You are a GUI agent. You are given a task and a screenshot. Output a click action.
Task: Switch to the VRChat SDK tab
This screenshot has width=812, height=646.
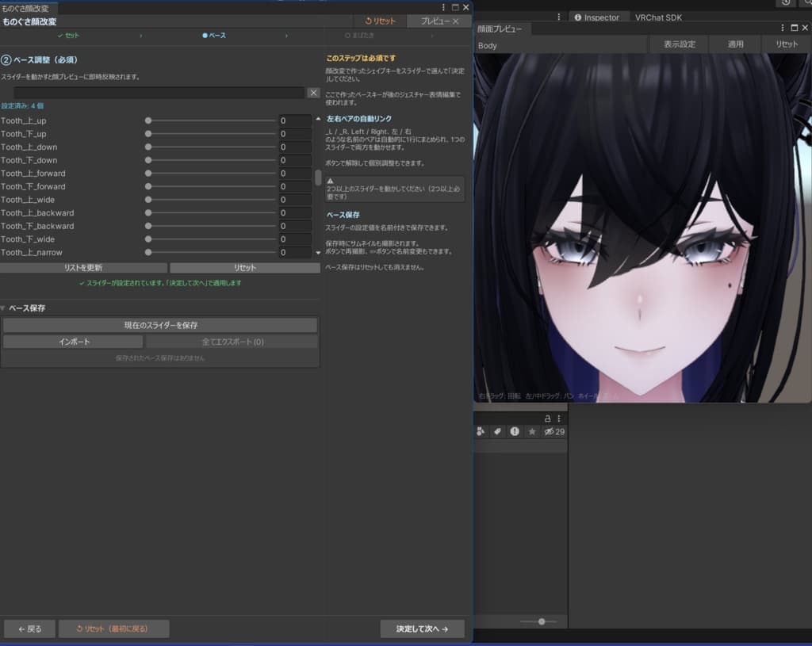tap(658, 17)
